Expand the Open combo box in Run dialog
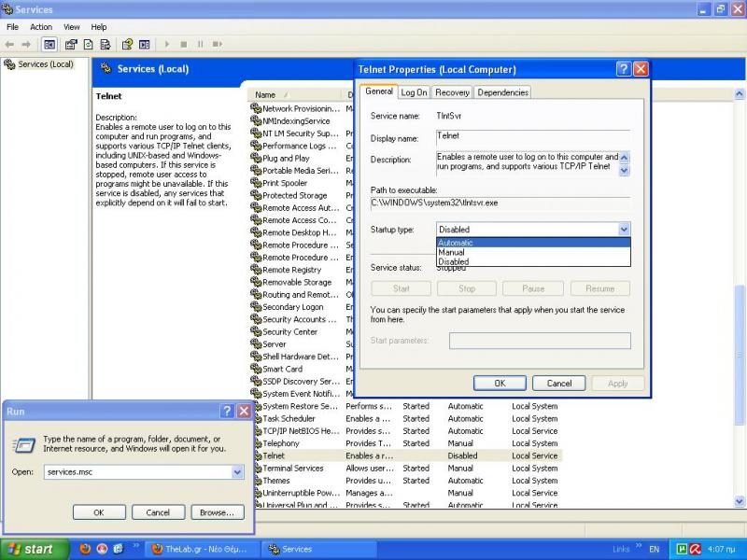747x560 pixels. click(237, 472)
